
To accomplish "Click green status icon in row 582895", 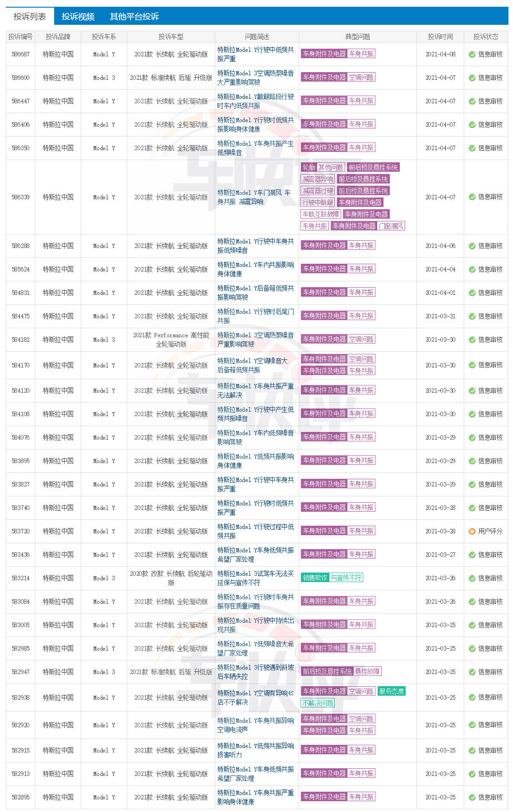I will (x=472, y=798).
